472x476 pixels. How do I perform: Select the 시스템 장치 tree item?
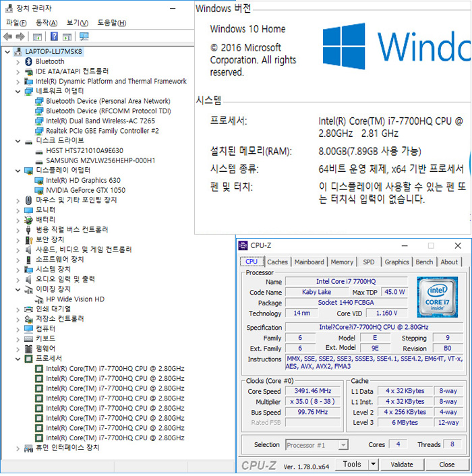click(x=53, y=269)
